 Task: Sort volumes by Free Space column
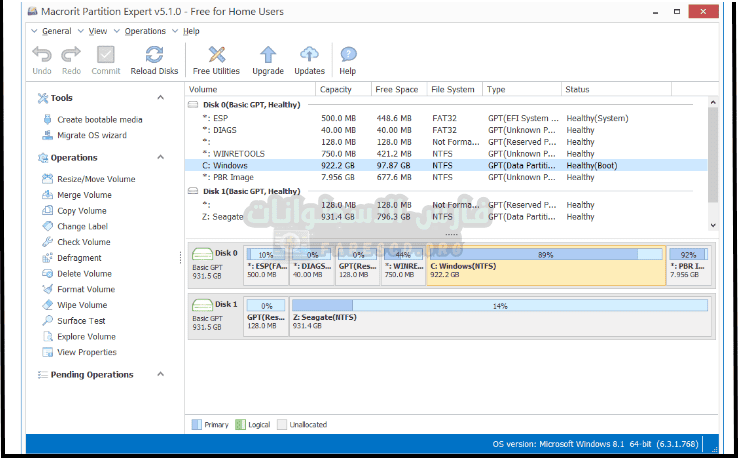click(x=395, y=90)
